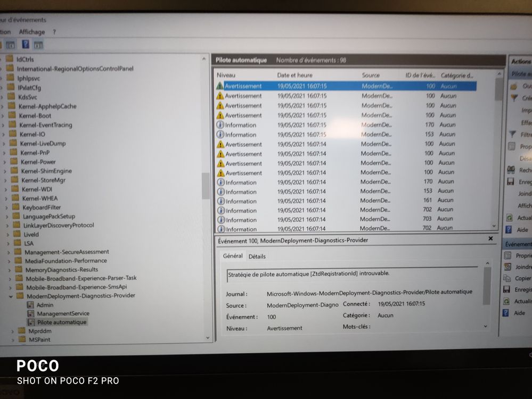Viewport: 532px width, 399px height.
Task: Click the Propriétés icon in upper Actions list
Action: coord(512,146)
